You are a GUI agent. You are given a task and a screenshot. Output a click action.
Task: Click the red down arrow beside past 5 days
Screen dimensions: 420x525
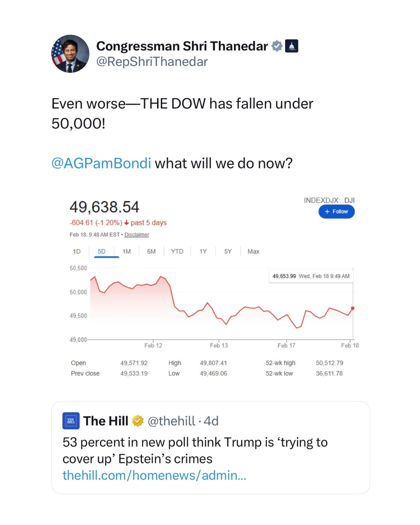tap(126, 223)
